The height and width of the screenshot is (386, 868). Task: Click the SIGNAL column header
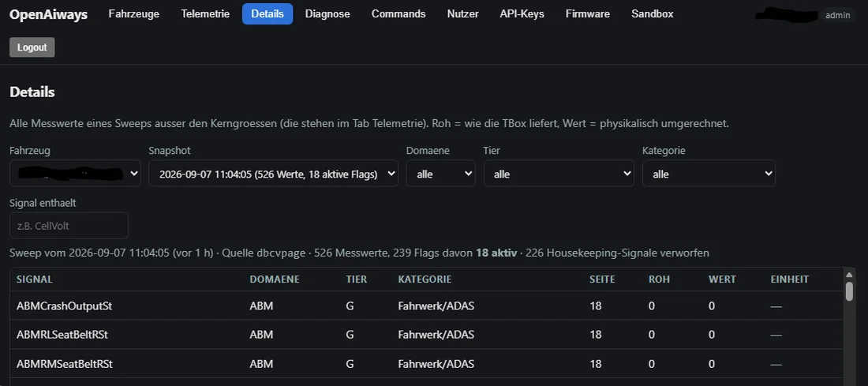click(34, 279)
